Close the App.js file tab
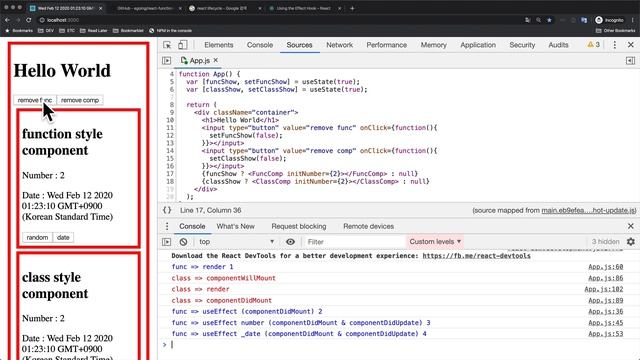Screen dimensions: 640x360 pos(216,60)
